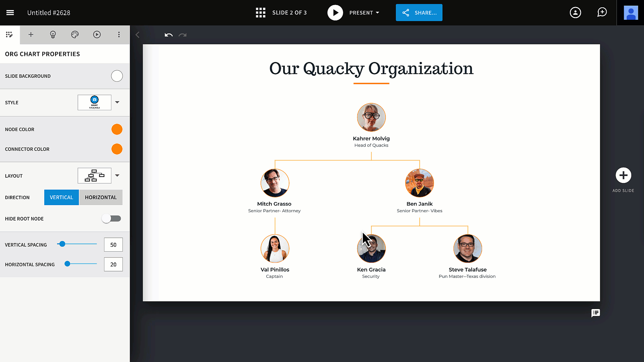Image resolution: width=644 pixels, height=362 pixels.
Task: Select the chart edit properties tab
Action: tap(9, 35)
